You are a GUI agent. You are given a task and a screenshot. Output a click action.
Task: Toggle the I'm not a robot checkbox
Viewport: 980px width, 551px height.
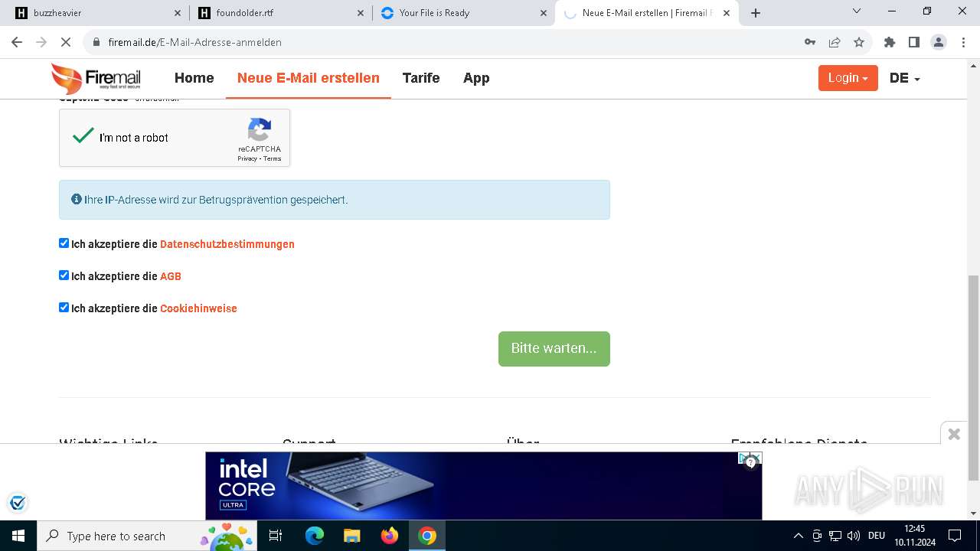83,137
